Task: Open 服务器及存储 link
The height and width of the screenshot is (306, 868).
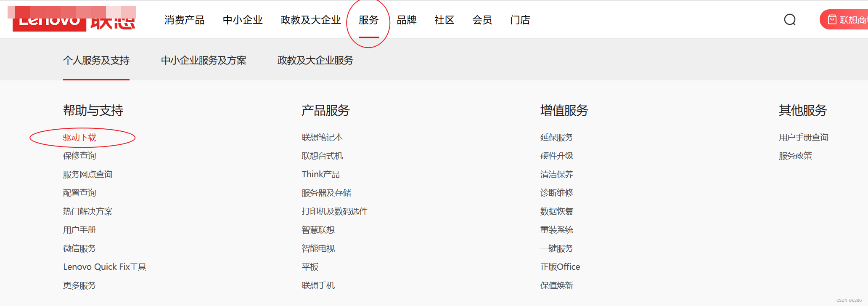Action: pos(326,193)
